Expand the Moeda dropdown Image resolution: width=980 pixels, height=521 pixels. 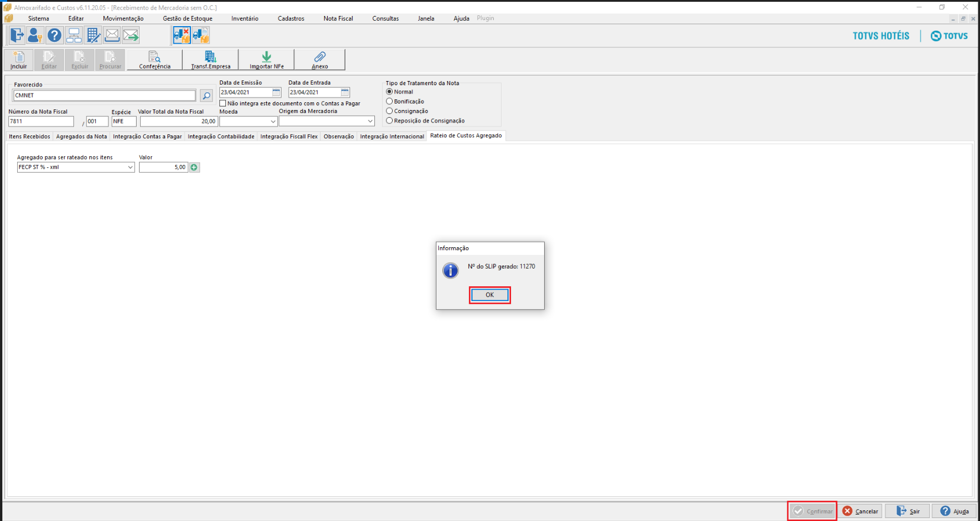[x=273, y=121]
